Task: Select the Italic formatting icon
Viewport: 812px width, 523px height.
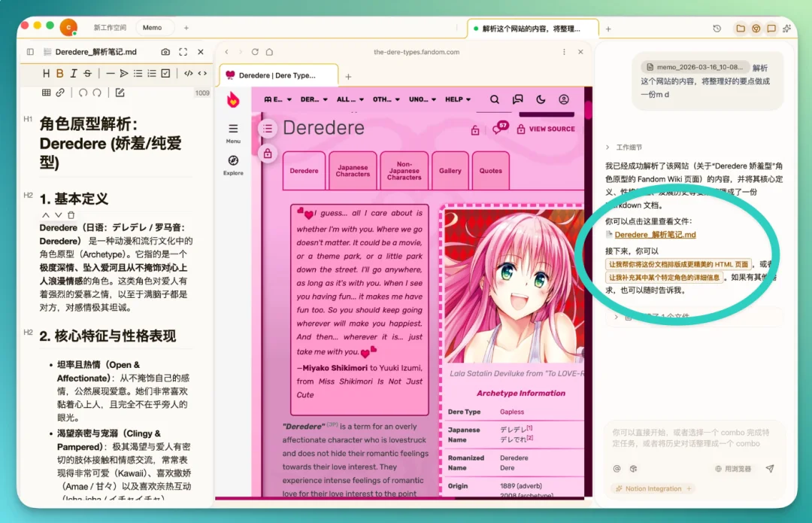Action: [73, 73]
